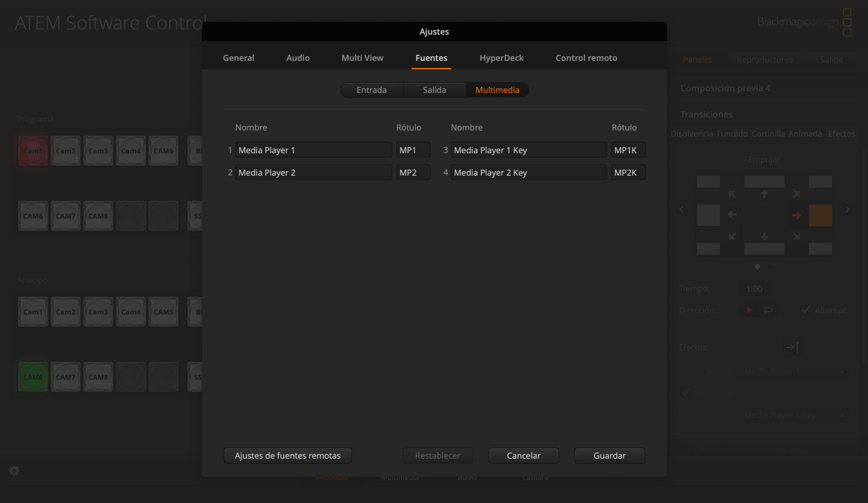Open the Salida sub-tab in Fuentes

(x=434, y=90)
